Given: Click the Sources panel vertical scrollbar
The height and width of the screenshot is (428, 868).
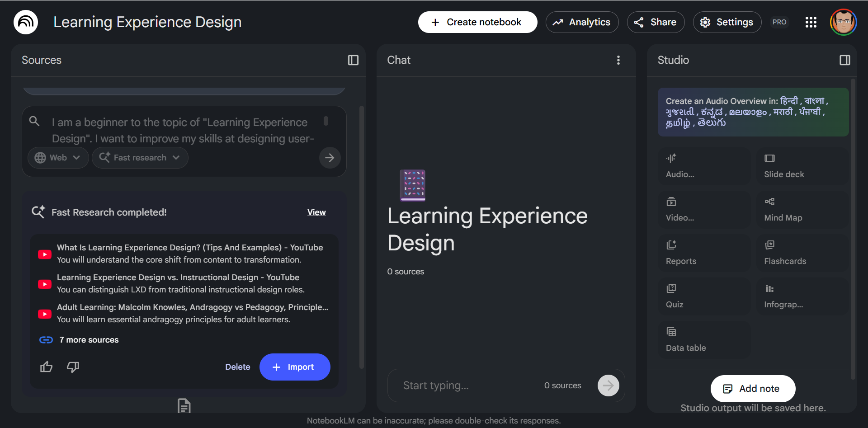Looking at the screenshot, I should 361,237.
